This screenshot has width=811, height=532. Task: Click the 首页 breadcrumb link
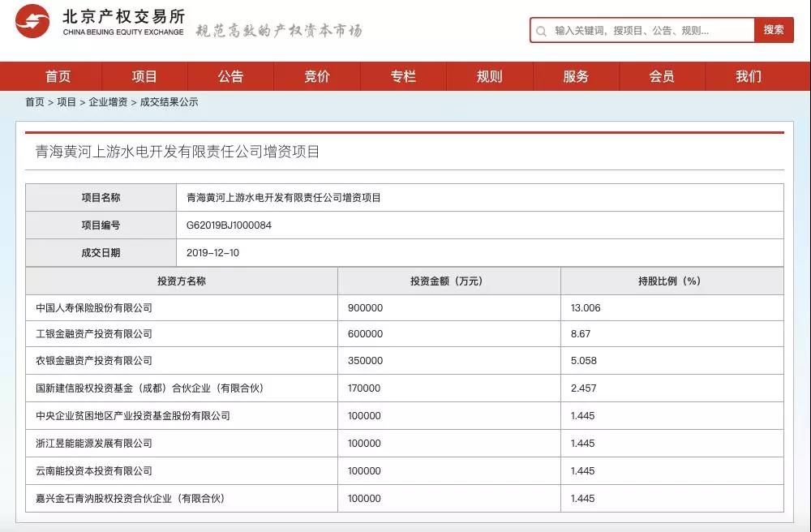(x=35, y=102)
